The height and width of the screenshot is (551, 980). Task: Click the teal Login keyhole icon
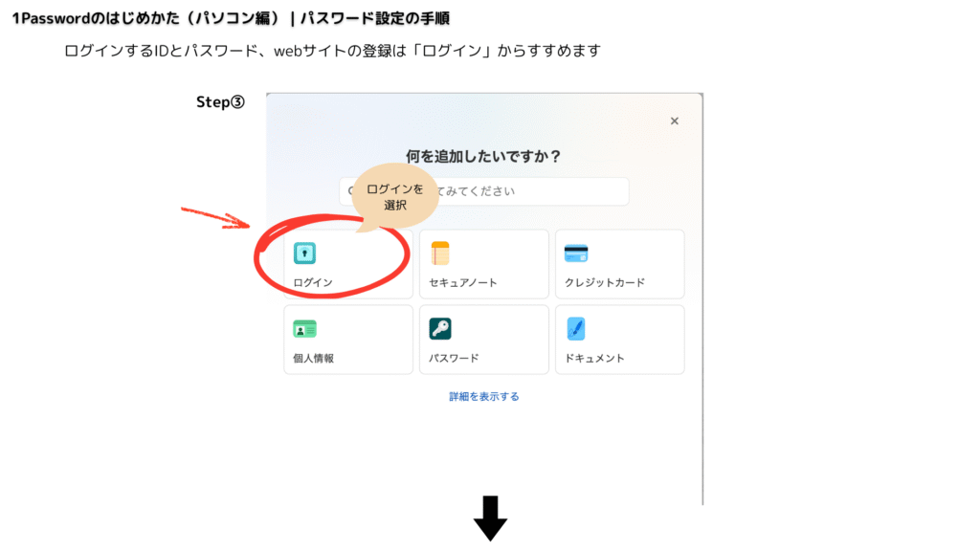click(304, 253)
